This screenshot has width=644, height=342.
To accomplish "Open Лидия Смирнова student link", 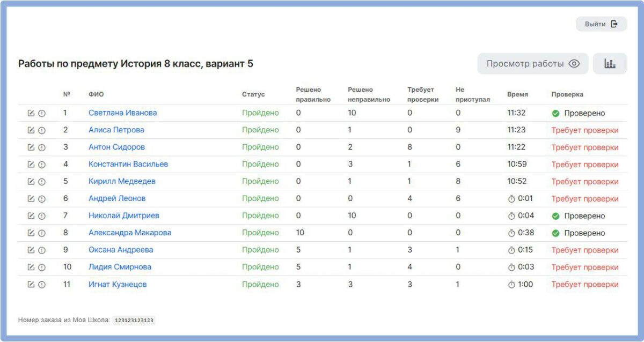I will (120, 267).
